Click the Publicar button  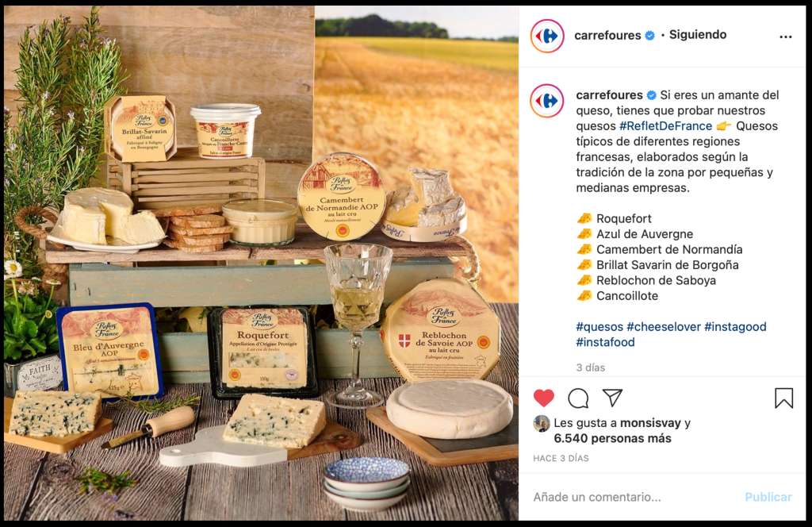[768, 497]
